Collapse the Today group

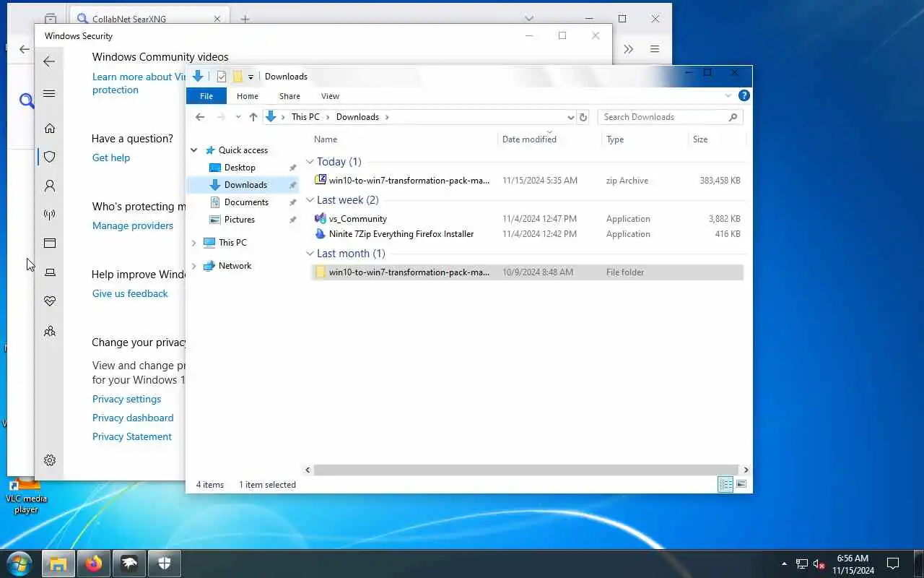pyautogui.click(x=310, y=162)
